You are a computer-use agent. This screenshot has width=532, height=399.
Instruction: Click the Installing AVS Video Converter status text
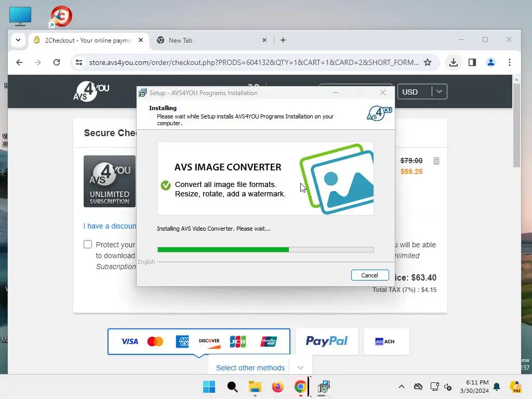click(214, 229)
